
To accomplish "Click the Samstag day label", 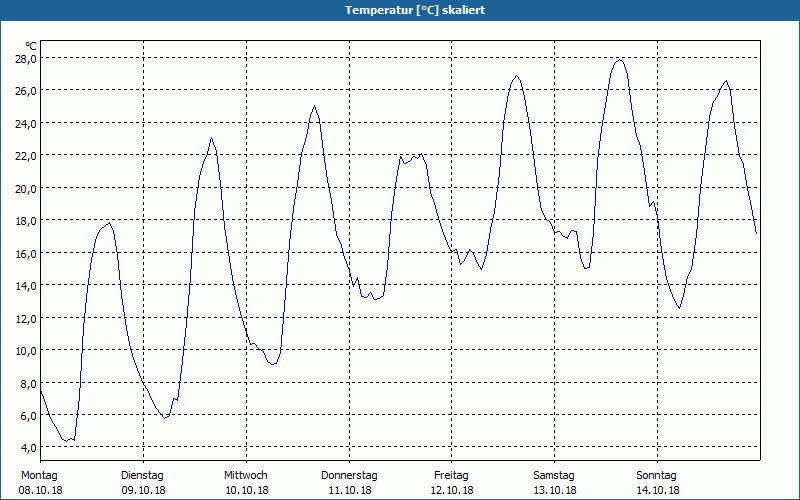I will [x=554, y=476].
